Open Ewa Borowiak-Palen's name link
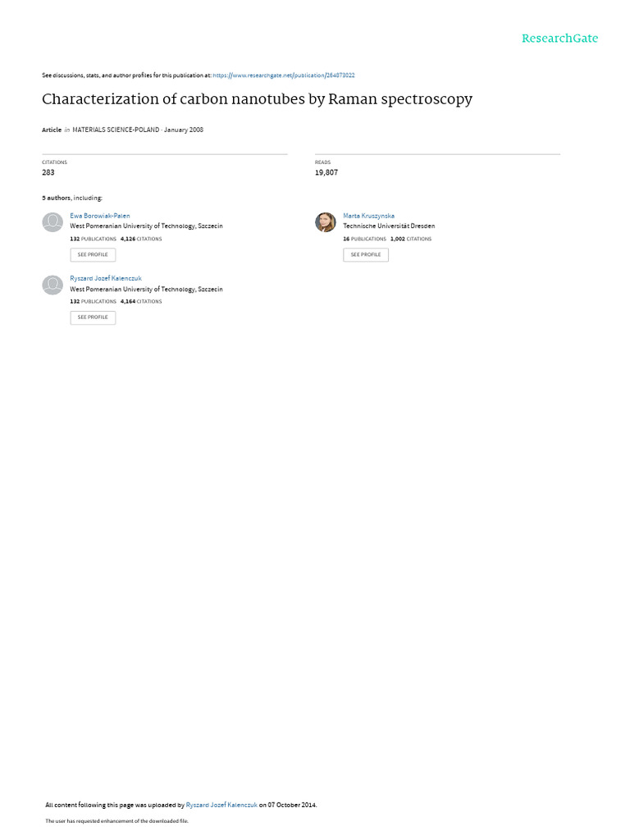The width and height of the screenshot is (630, 840). click(99, 216)
